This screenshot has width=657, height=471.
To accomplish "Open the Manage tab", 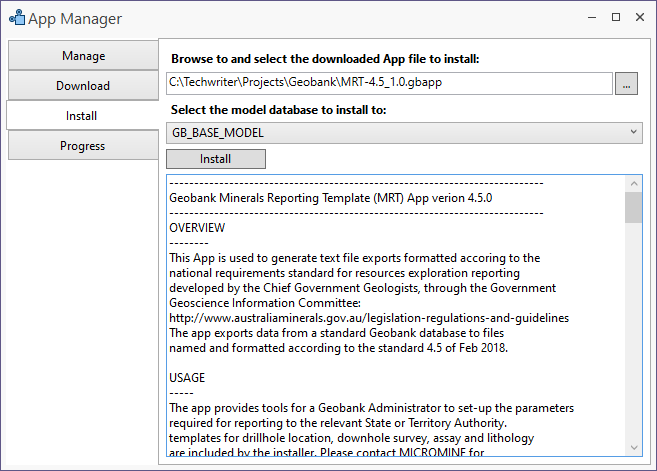I will pos(83,55).
